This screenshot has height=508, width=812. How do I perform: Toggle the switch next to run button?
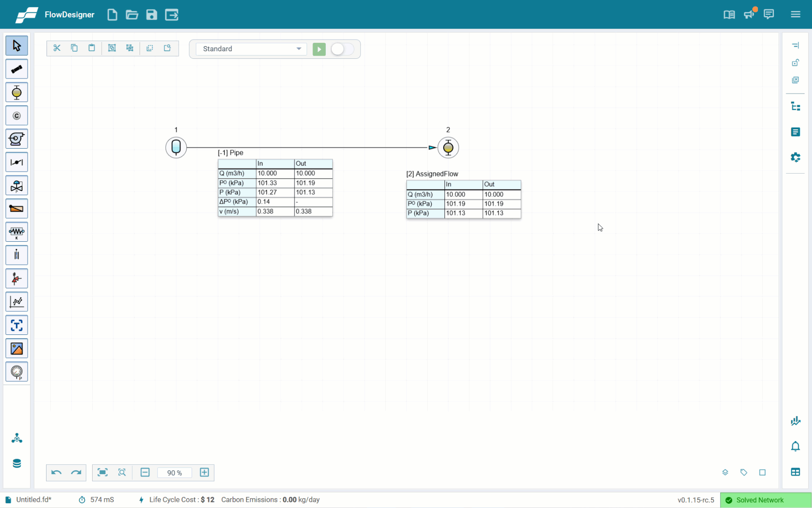(342, 49)
